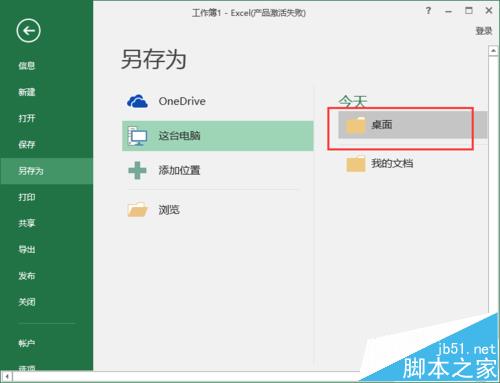Click the horizontal scrollbar left arrow
Screen dimensions: 500x383
[x=6, y=377]
